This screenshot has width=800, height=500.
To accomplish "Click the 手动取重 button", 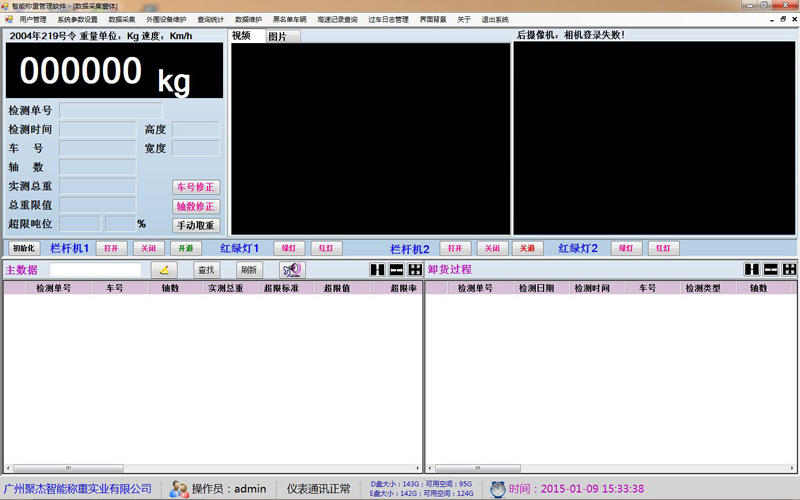I will (x=196, y=225).
